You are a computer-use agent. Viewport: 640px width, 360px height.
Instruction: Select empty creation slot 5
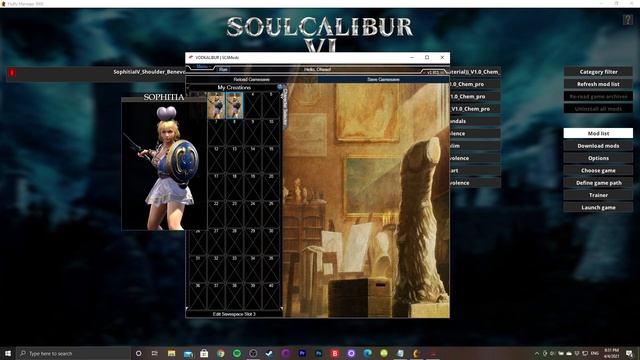pos(271,105)
